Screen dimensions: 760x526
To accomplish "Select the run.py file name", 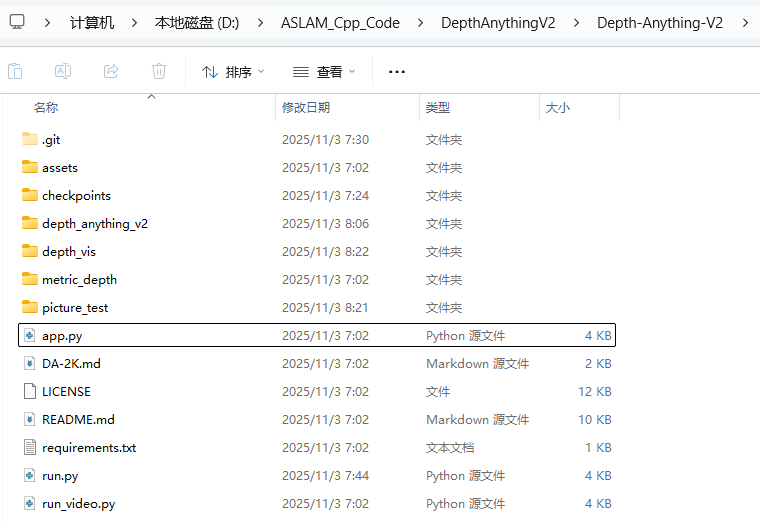I will [x=60, y=476].
